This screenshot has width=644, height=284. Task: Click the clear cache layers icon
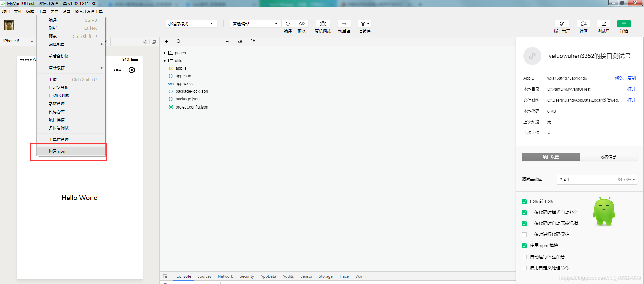click(x=364, y=24)
